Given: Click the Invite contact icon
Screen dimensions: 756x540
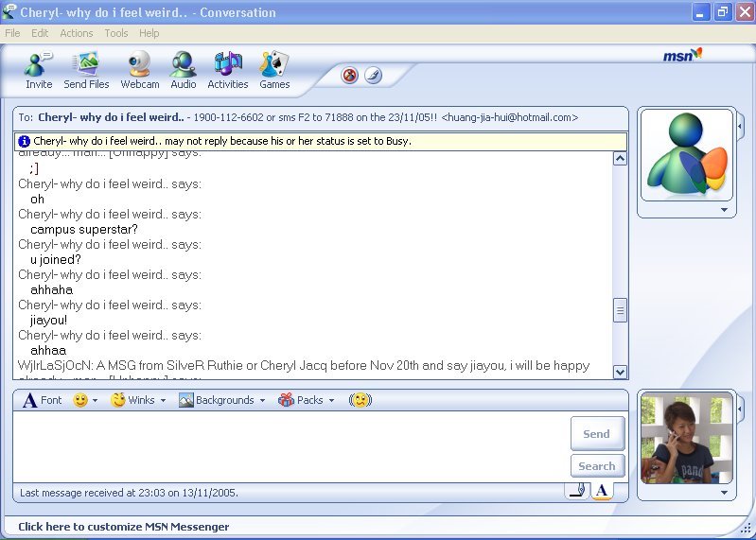Looking at the screenshot, I should (39, 70).
